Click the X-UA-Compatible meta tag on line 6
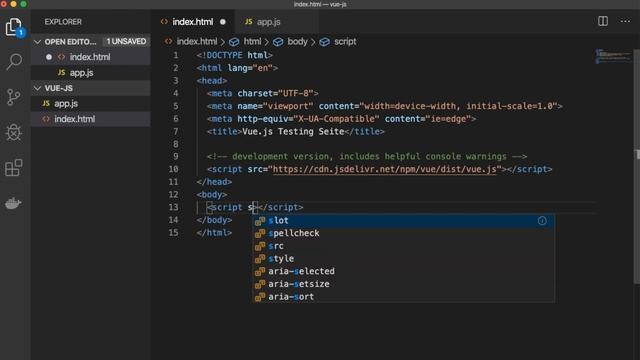 341,119
